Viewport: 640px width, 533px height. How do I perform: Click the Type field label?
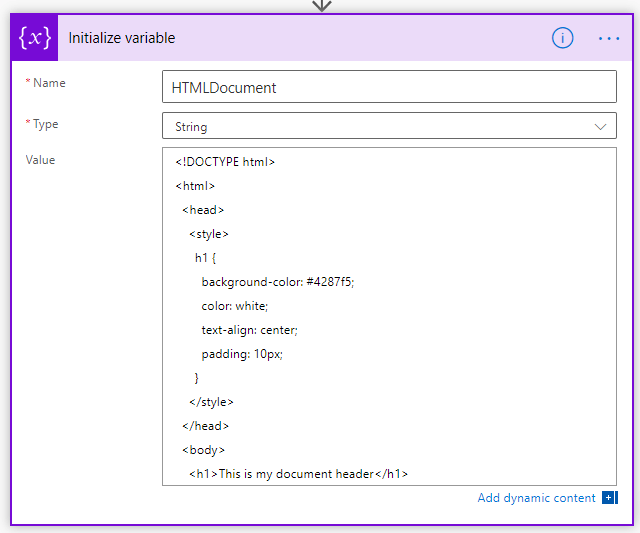coord(45,124)
